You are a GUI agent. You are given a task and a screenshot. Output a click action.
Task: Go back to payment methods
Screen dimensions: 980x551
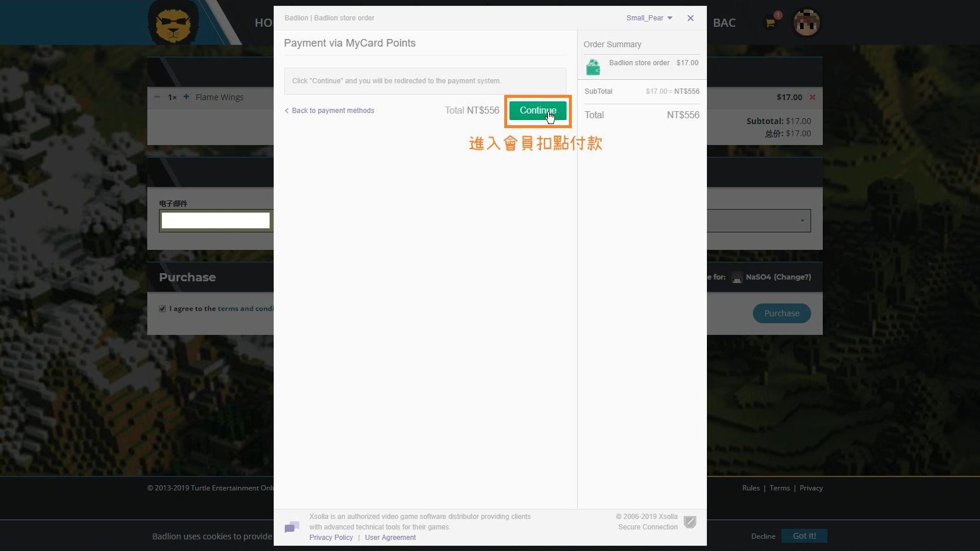(x=330, y=111)
